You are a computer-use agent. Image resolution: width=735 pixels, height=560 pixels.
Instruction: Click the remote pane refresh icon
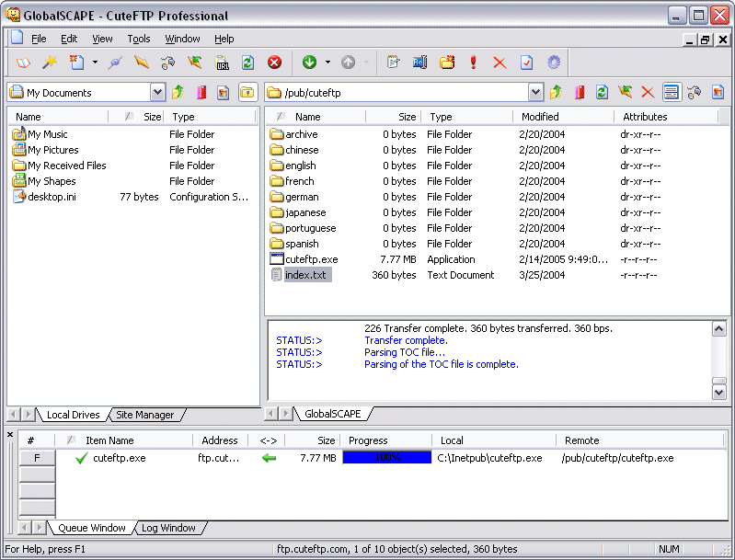pos(602,92)
